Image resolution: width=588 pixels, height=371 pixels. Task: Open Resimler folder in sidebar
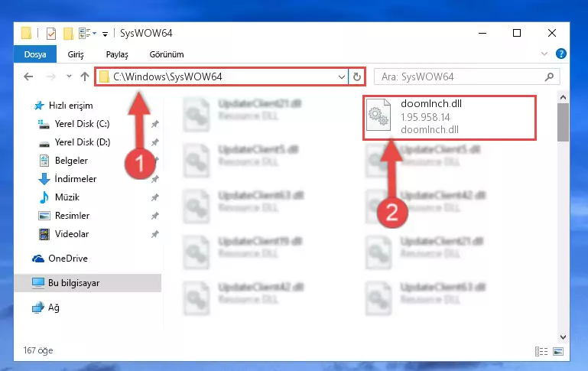pos(72,216)
